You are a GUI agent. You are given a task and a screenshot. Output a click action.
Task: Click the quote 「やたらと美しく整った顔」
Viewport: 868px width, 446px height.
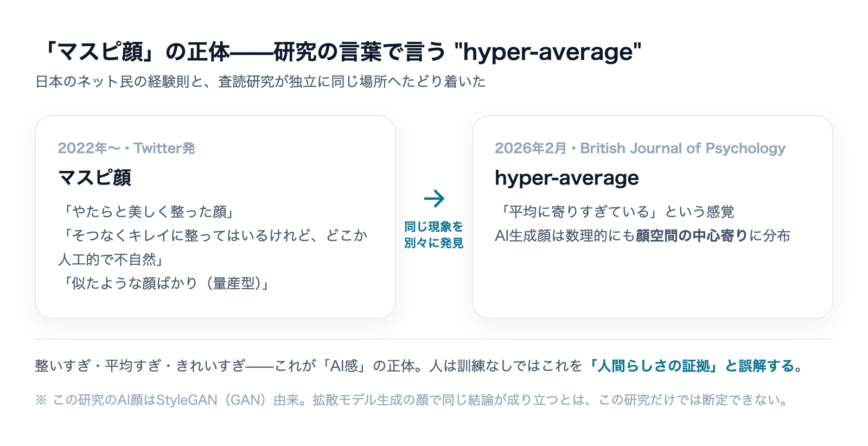146,212
